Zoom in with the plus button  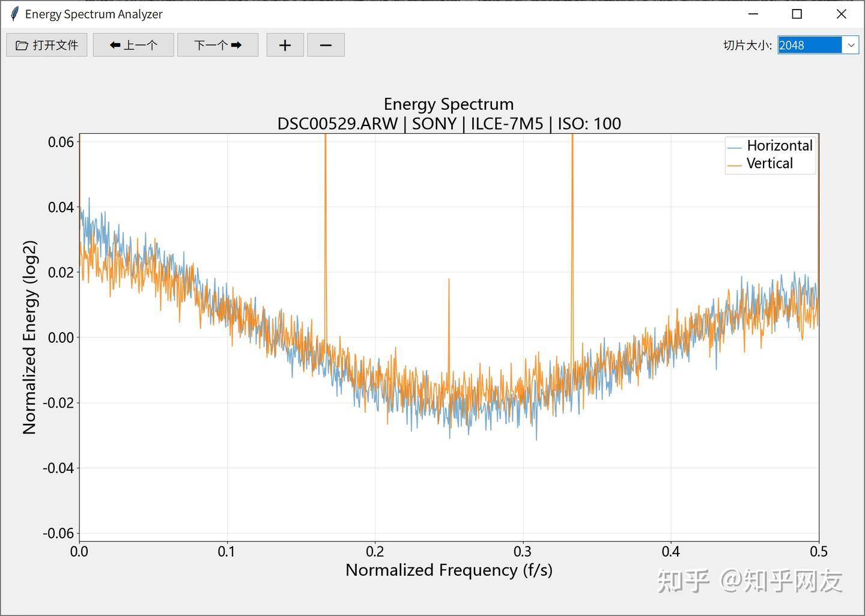tap(285, 45)
